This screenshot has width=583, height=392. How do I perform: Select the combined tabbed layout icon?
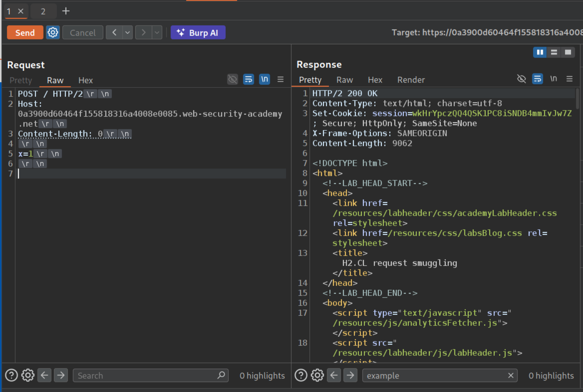click(568, 52)
